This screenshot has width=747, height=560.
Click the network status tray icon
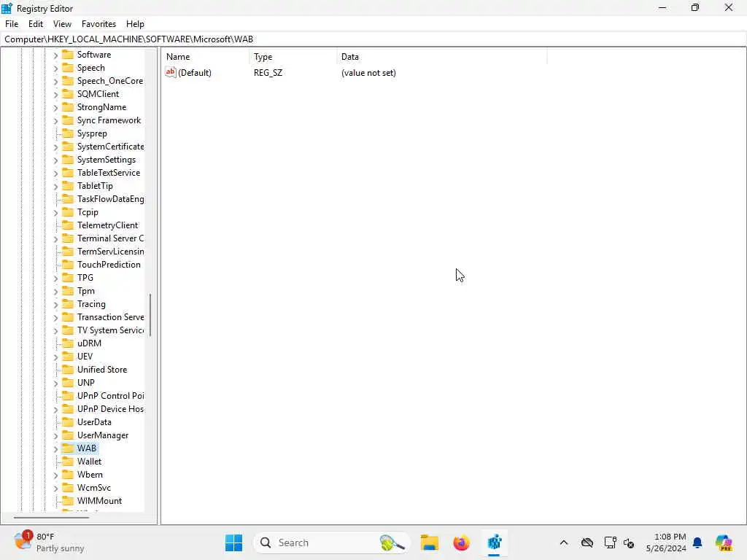tap(611, 542)
